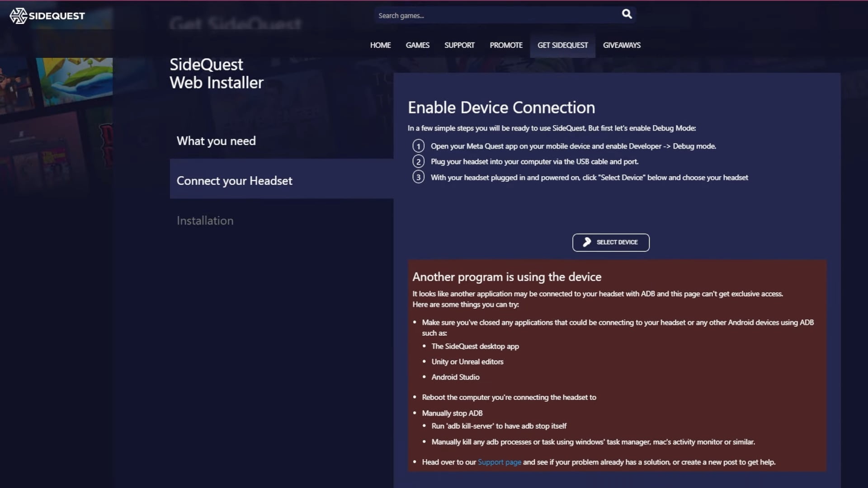Toggle Debug Mode step 1 checkbox
The width and height of the screenshot is (868, 488).
pos(419,145)
